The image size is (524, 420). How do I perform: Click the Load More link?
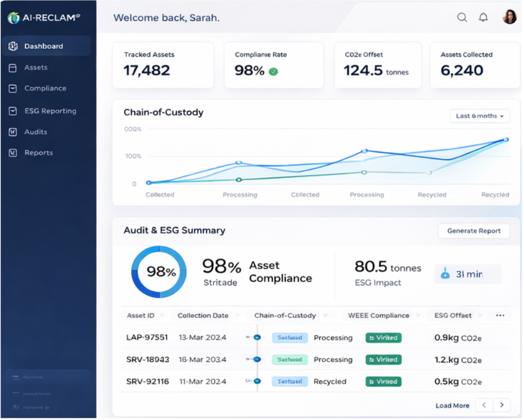(452, 405)
